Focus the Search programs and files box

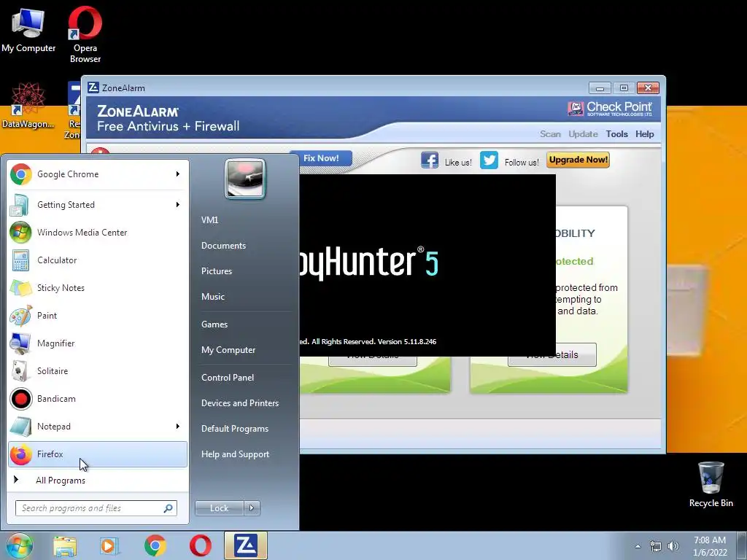coord(96,508)
